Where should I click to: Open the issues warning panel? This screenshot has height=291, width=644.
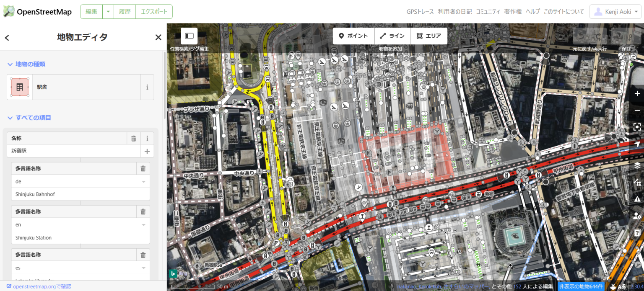pos(637,199)
